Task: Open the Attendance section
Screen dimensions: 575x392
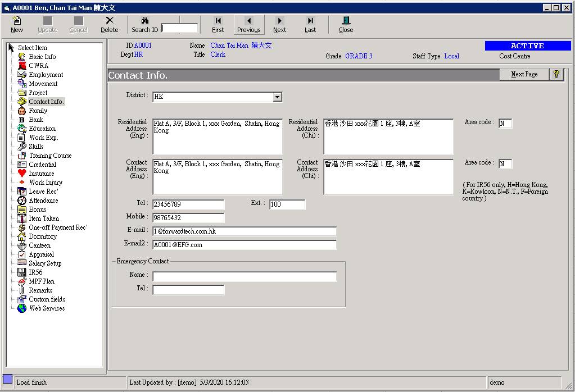Action: click(x=43, y=200)
